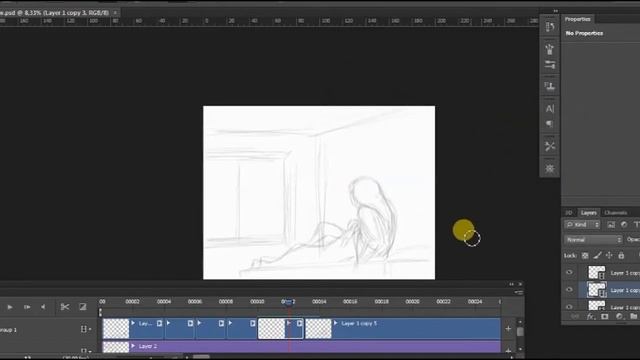The width and height of the screenshot is (640, 360).
Task: Close the .psd document tab
Action: tap(115, 13)
